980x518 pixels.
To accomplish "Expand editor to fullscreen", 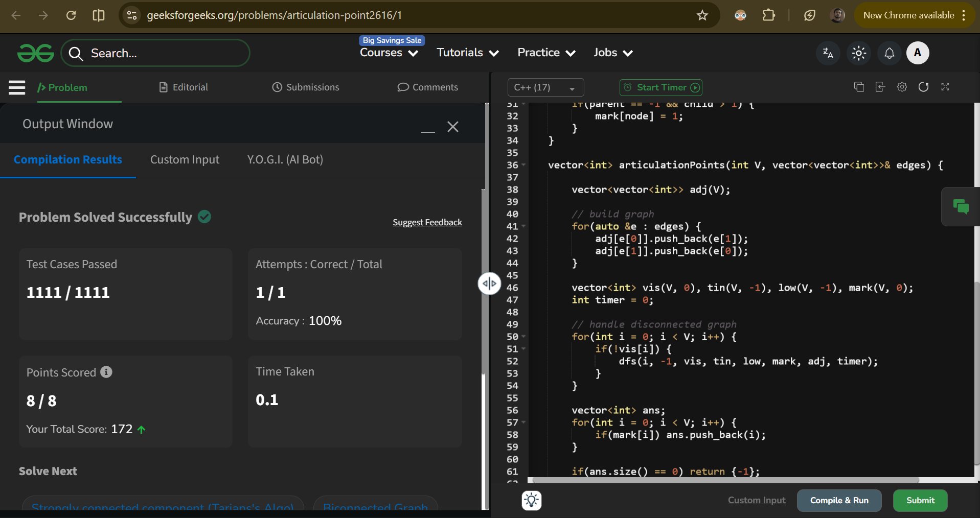I will coord(945,87).
